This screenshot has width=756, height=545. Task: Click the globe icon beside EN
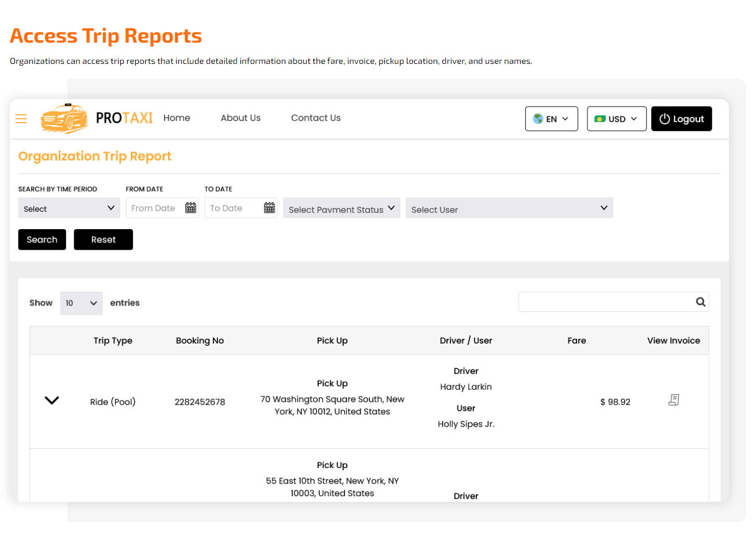pos(537,119)
